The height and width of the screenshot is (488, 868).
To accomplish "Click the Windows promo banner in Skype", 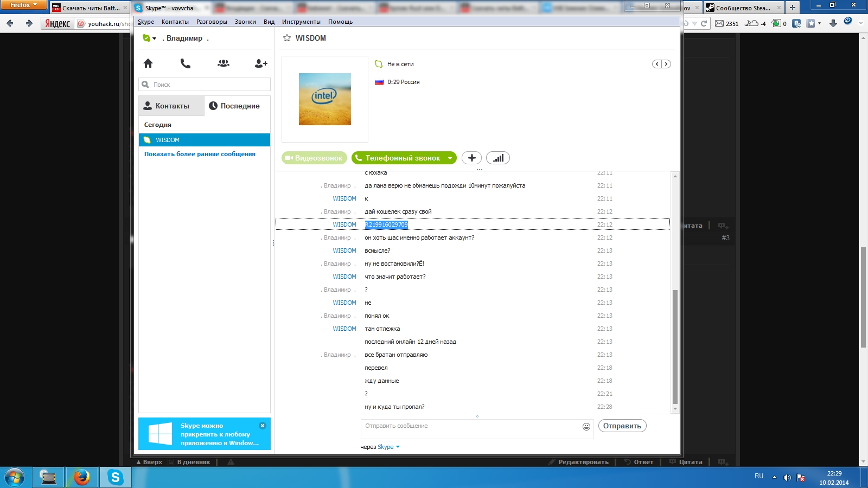I will pos(205,434).
